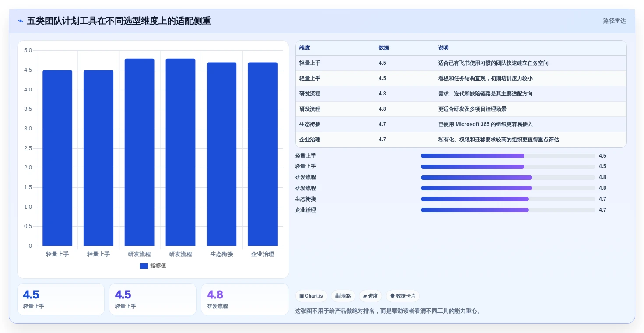Click the 生态衔接 bar in the chart
644x333 pixels.
[x=222, y=154]
